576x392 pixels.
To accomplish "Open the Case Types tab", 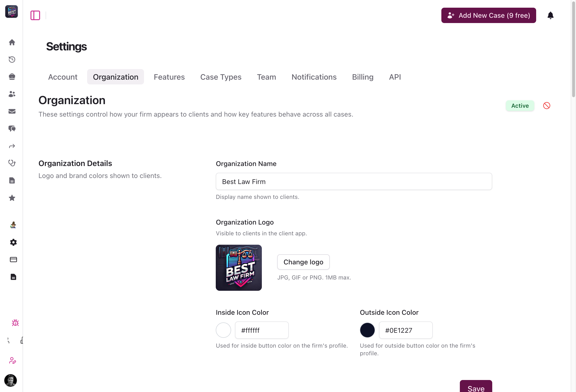I will click(221, 77).
